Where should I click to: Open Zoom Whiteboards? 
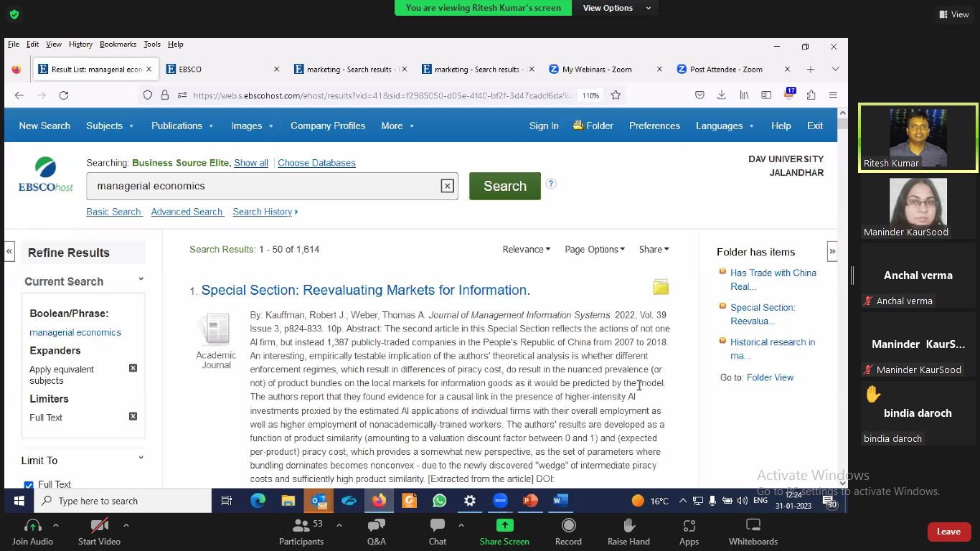[x=753, y=532]
